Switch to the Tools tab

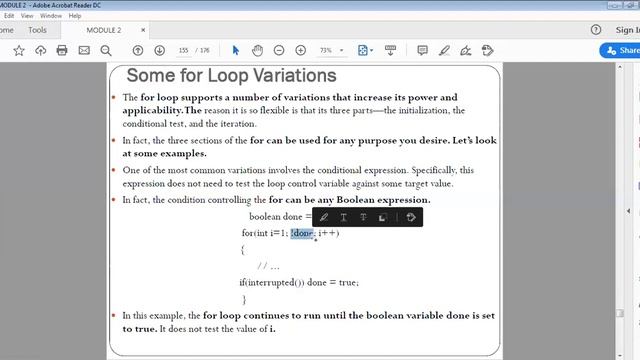pos(38,30)
